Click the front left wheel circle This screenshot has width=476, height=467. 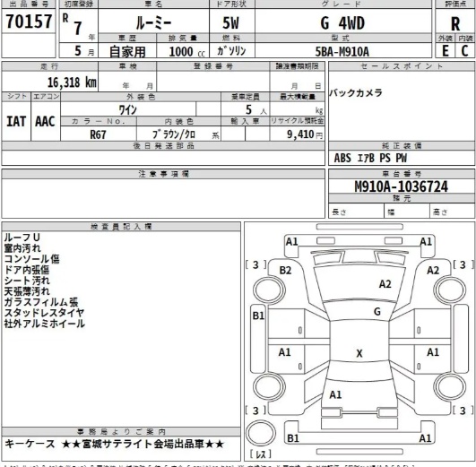[x=269, y=290]
